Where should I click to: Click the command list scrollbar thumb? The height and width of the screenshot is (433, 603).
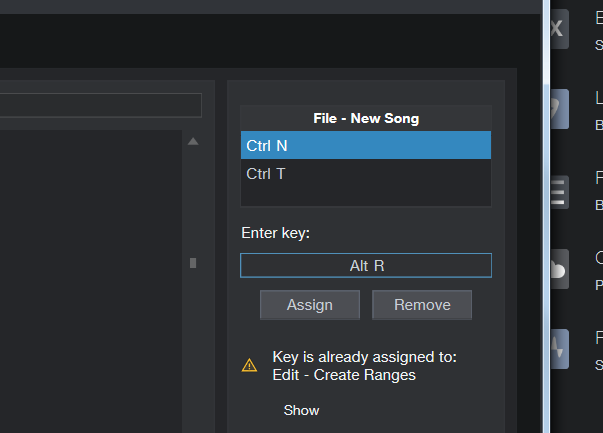click(193, 263)
